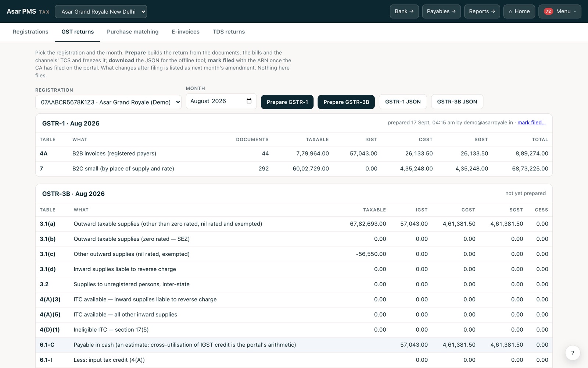Click the Prepare GSTR-3B button
This screenshot has height=368, width=588.
coord(346,102)
